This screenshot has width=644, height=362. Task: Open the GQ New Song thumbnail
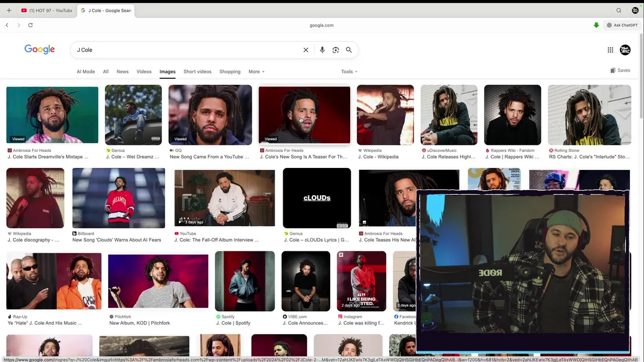210,115
